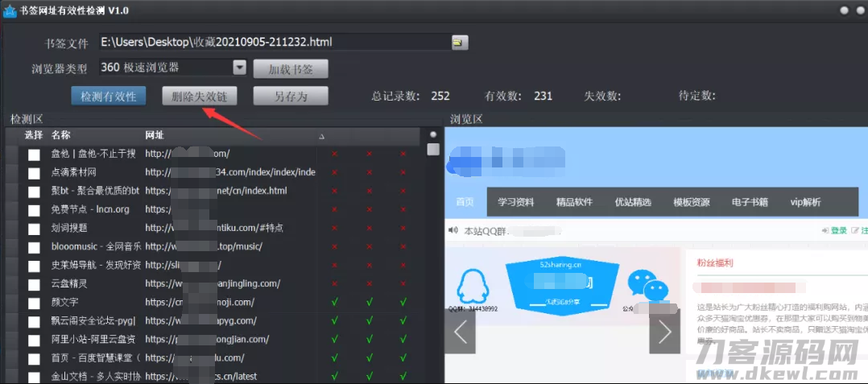Image resolution: width=868 pixels, height=384 pixels.
Task: Click first red cross in 盘他 row
Action: pos(334,155)
